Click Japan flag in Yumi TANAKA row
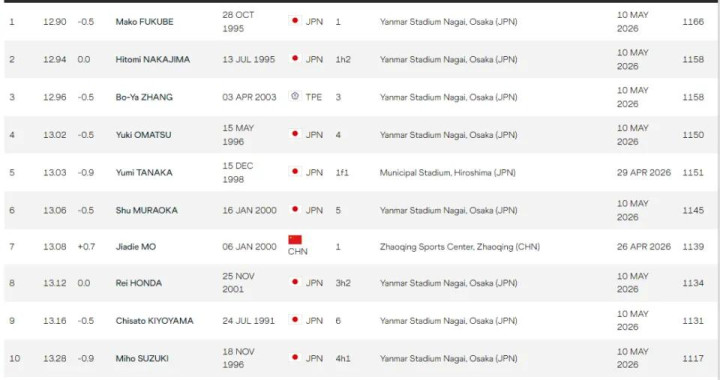The width and height of the screenshot is (720, 380). pyautogui.click(x=295, y=172)
